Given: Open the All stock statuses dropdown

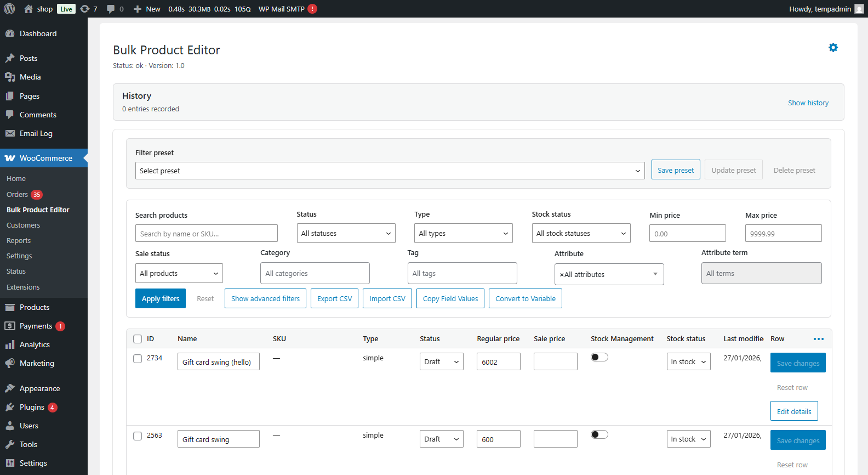Looking at the screenshot, I should [581, 233].
